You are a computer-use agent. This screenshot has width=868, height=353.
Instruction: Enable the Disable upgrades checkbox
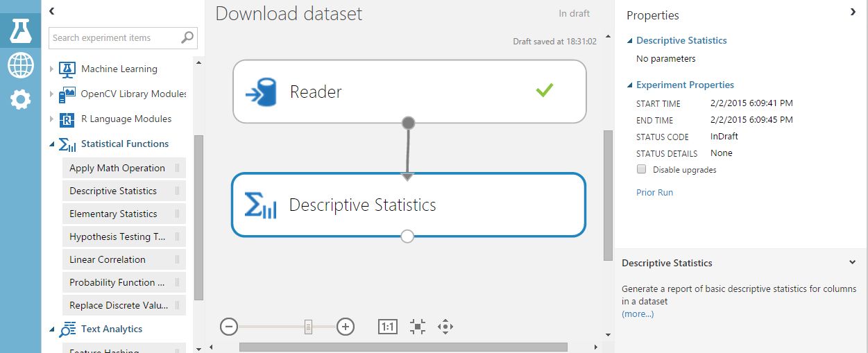[641, 169]
